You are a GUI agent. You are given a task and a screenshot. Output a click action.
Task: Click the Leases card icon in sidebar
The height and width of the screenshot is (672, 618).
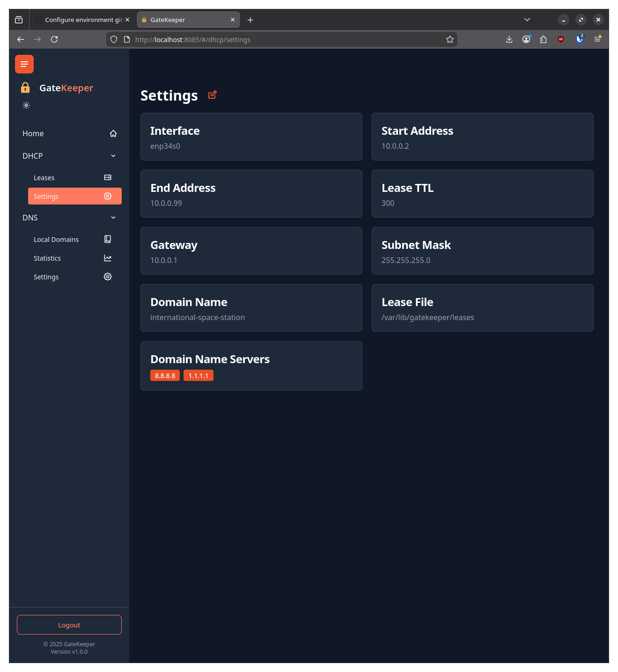coord(107,177)
